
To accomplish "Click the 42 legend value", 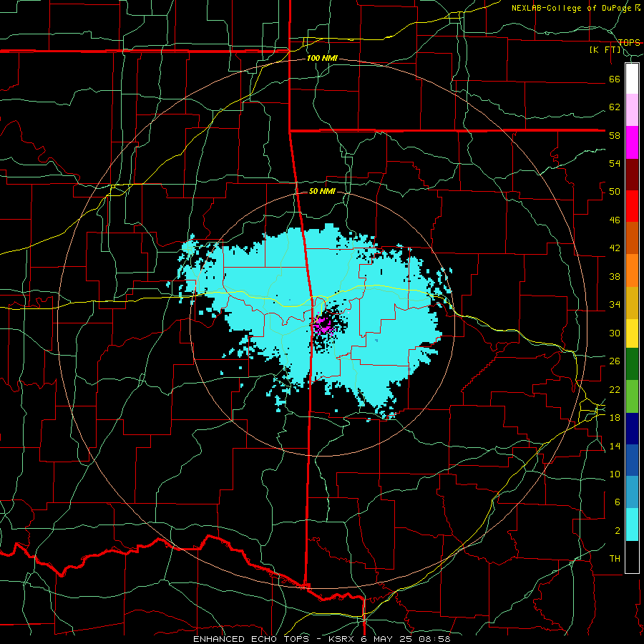I will tap(615, 248).
